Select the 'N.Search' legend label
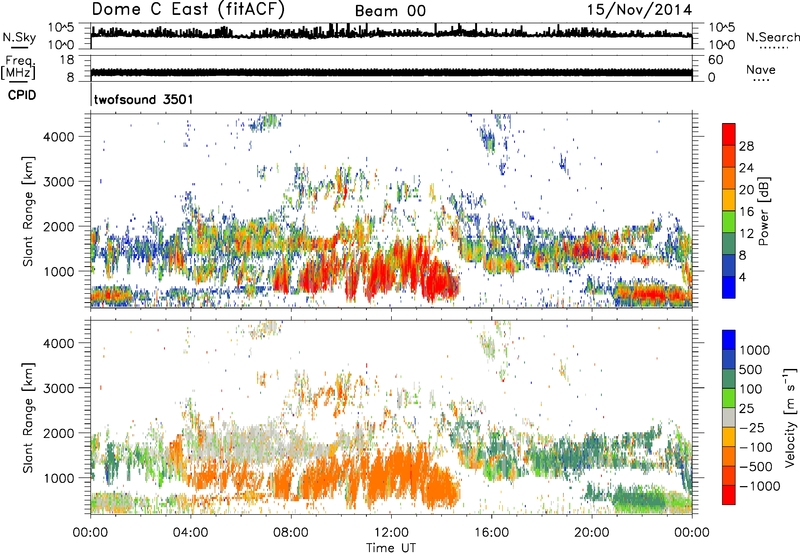The image size is (800, 554). (x=772, y=37)
